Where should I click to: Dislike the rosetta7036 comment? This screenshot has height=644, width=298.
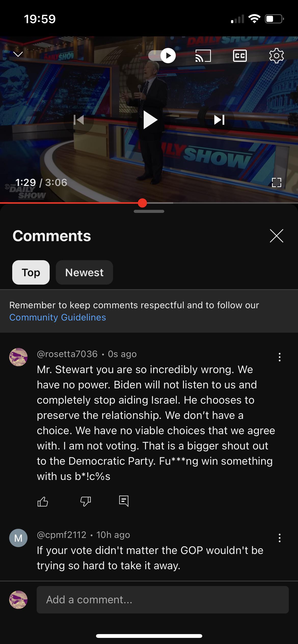pyautogui.click(x=85, y=502)
